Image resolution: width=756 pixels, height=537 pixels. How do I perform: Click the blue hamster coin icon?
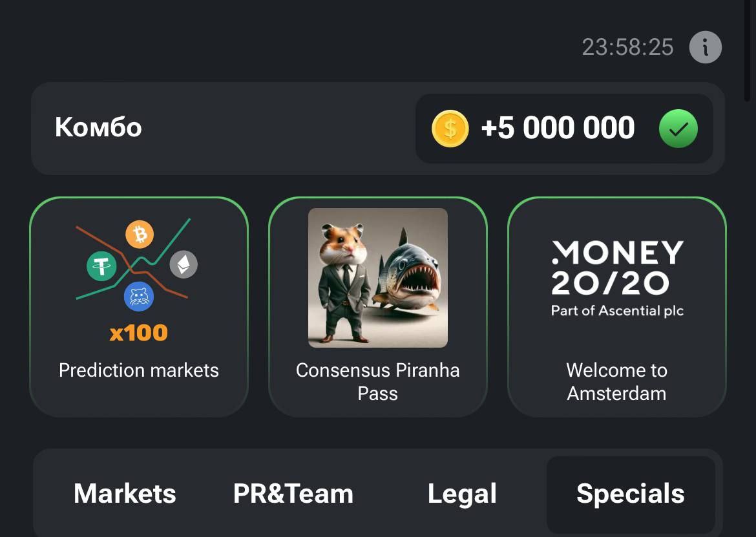click(139, 297)
